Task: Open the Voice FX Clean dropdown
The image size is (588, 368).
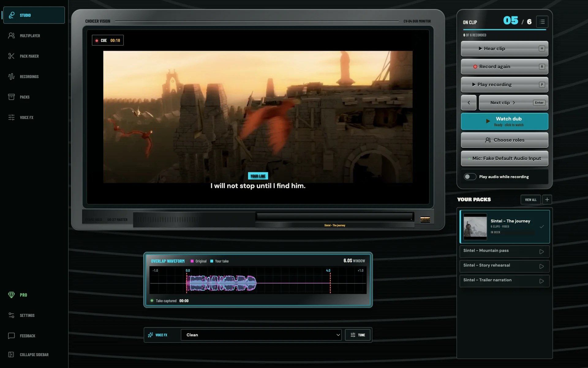Action: click(261, 335)
